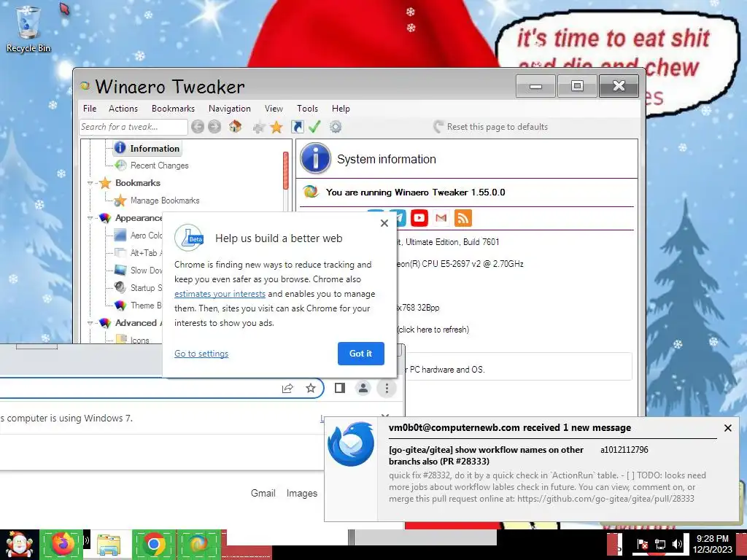Open the Recycle Bin desktop icon
This screenshot has height=560, width=747.
click(28, 28)
